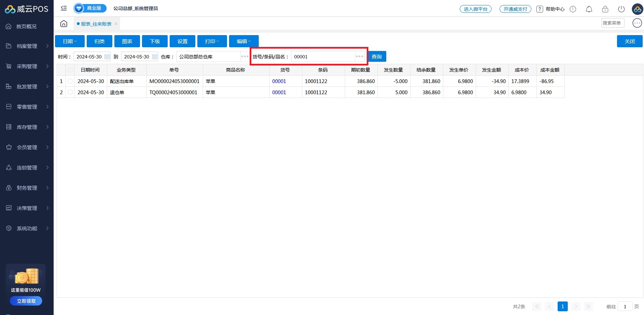
Task: Open the notification bell
Action: (x=589, y=9)
